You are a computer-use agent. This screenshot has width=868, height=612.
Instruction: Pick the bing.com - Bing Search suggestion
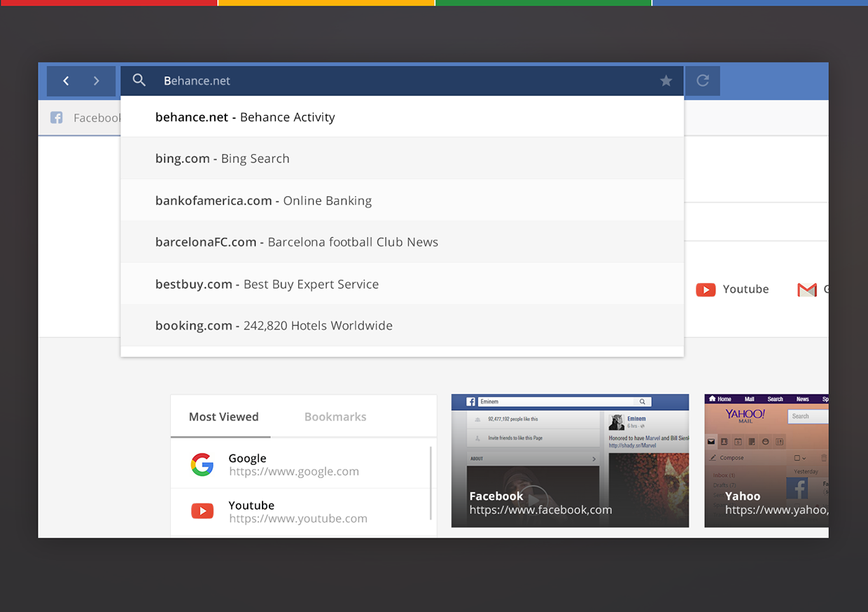pos(402,158)
